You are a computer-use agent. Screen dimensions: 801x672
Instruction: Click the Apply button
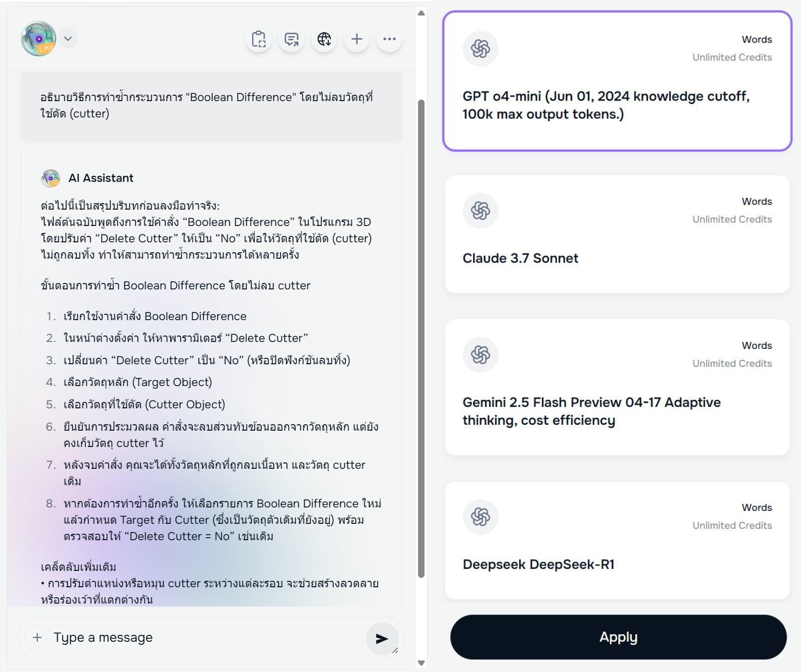(618, 637)
